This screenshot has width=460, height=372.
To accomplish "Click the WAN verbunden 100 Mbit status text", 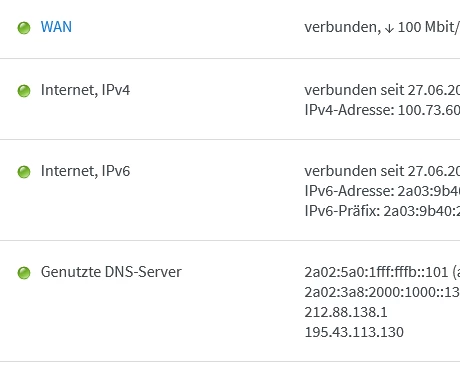I will (382, 27).
